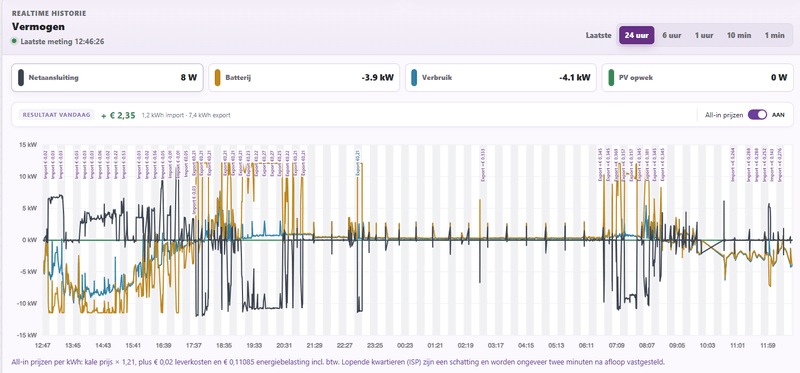Click the 08:07 time axis label

647,345
